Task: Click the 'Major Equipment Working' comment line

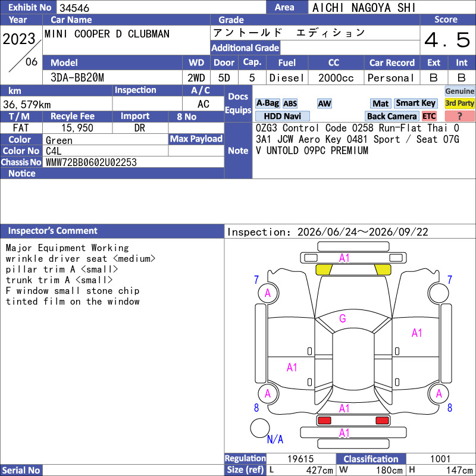Action: (67, 248)
